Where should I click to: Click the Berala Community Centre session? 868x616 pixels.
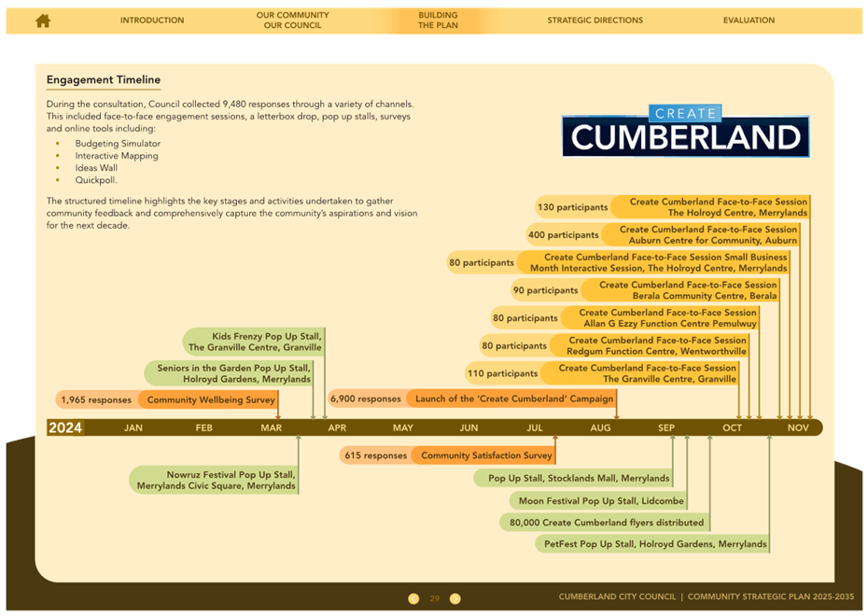click(x=681, y=290)
